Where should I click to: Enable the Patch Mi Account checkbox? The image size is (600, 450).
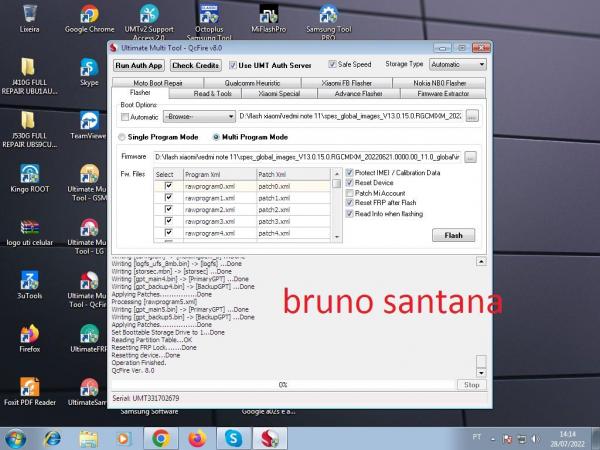point(349,193)
